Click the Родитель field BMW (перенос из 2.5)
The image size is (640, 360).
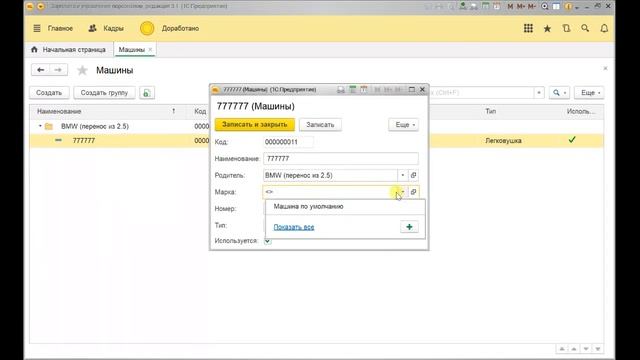click(330, 175)
